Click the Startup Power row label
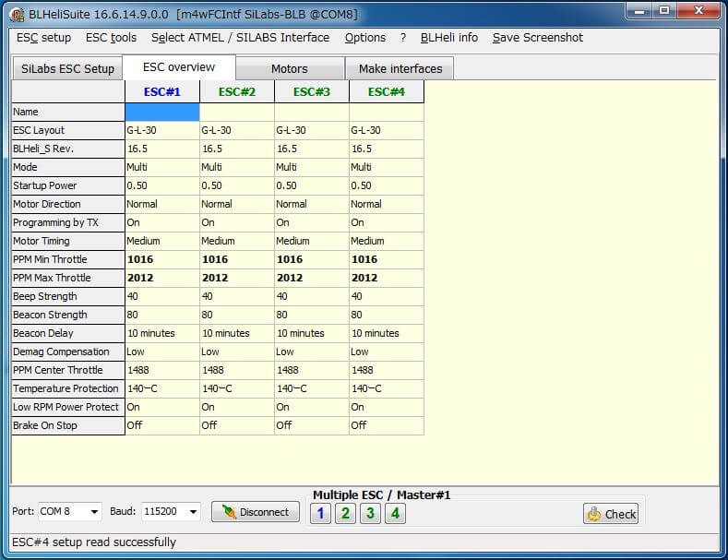 [x=68, y=185]
